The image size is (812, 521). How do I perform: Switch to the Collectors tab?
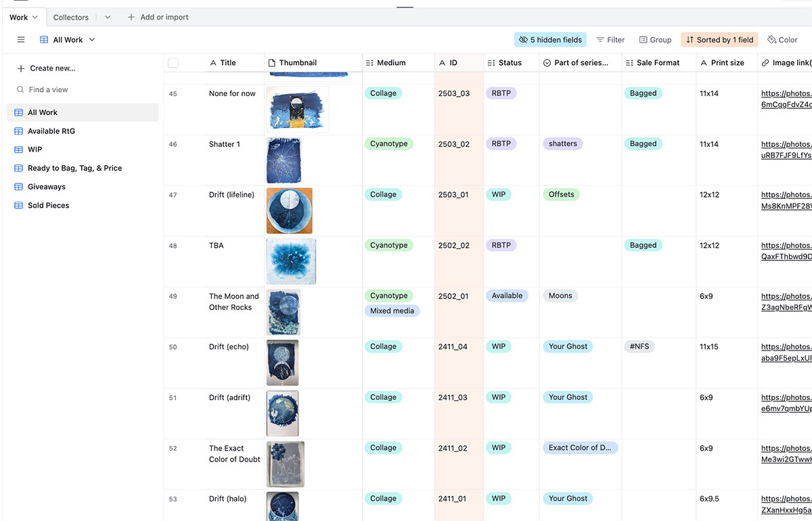tap(70, 17)
